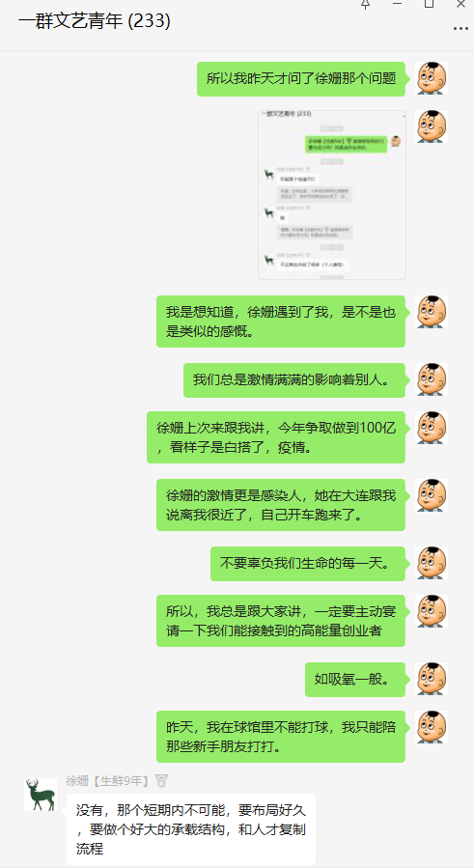Click avatar beside '所以我昨天才问了徐姗那个问题' message

coord(432,78)
